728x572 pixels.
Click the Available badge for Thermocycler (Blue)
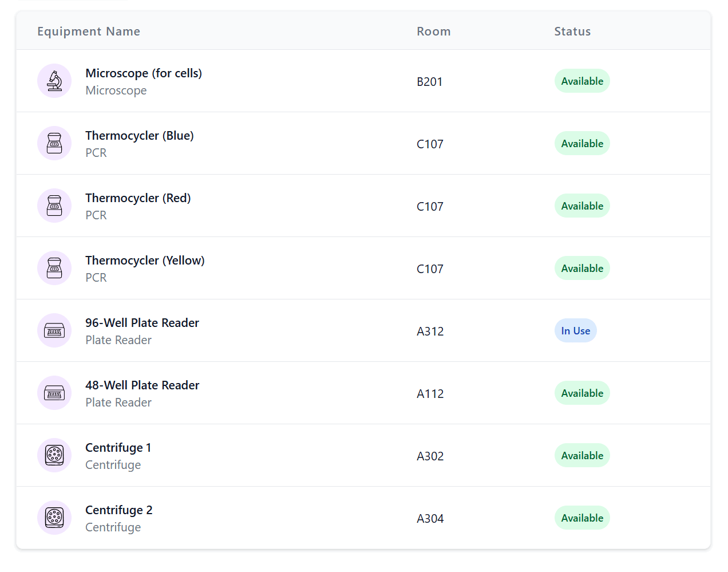click(x=582, y=143)
